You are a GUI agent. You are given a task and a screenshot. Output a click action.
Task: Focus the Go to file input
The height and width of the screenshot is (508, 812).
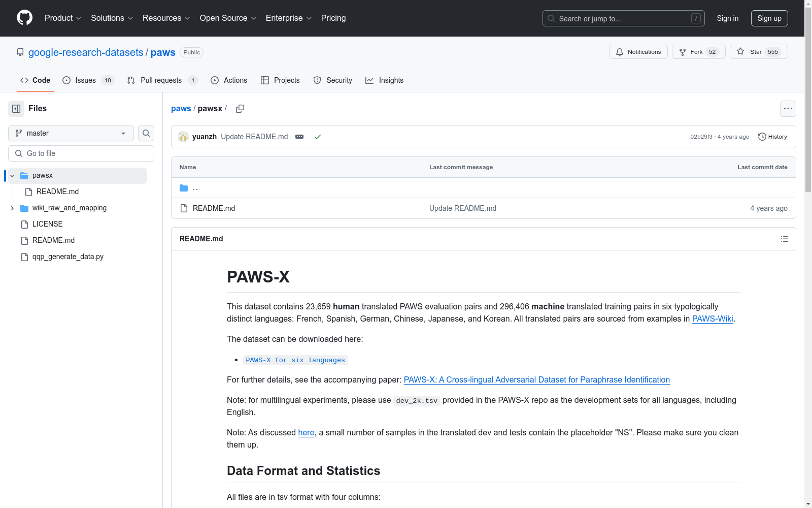point(81,153)
